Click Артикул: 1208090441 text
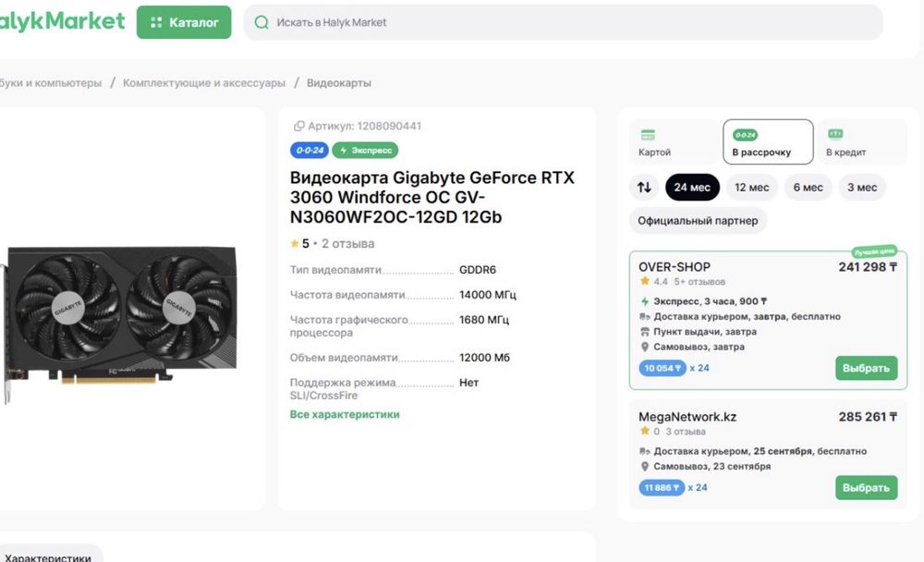The image size is (924, 562). (364, 127)
